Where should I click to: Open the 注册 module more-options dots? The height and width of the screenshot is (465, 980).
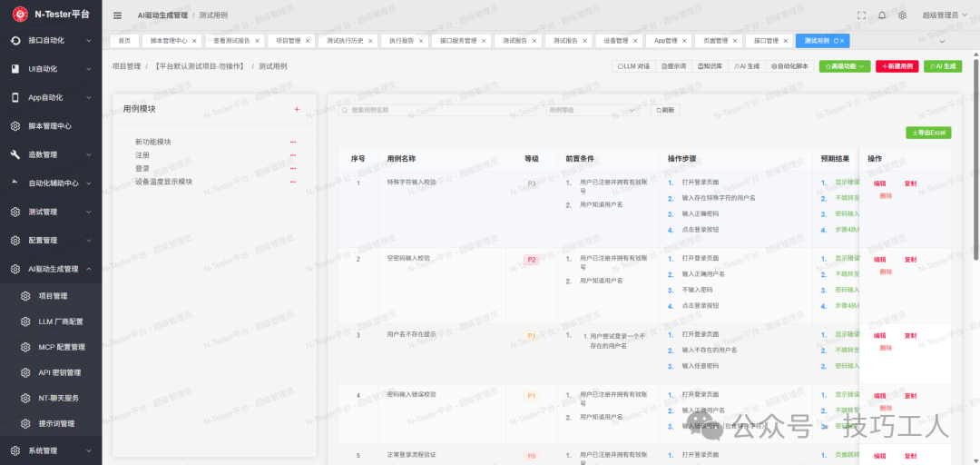coord(292,155)
